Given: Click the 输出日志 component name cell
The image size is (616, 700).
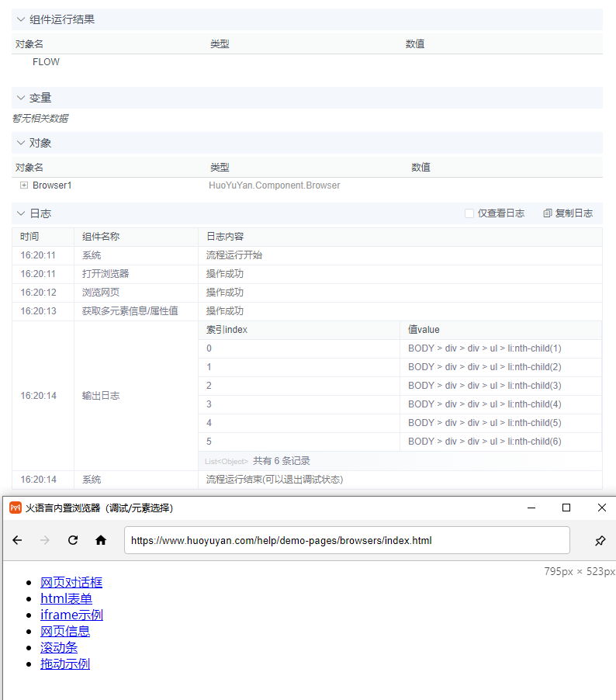Looking at the screenshot, I should tap(136, 396).
